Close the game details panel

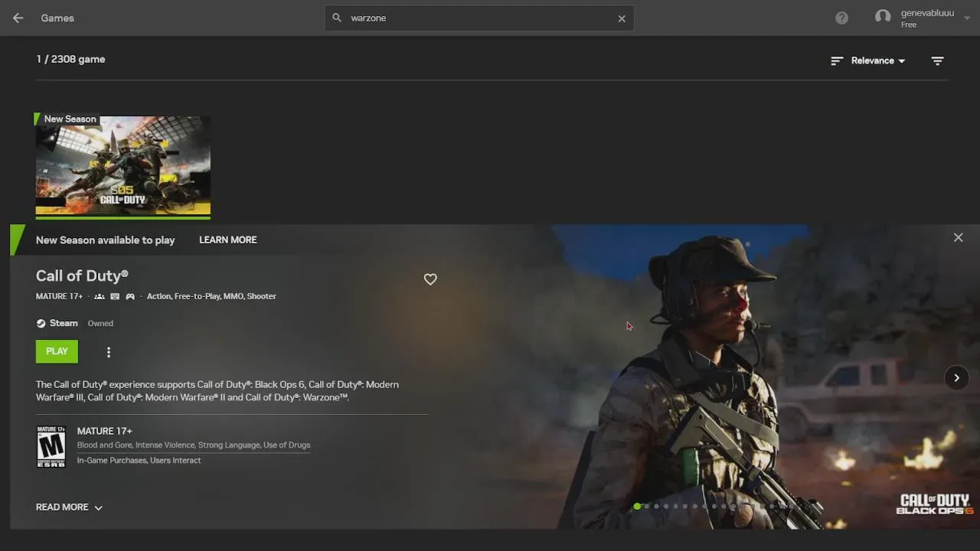point(958,237)
